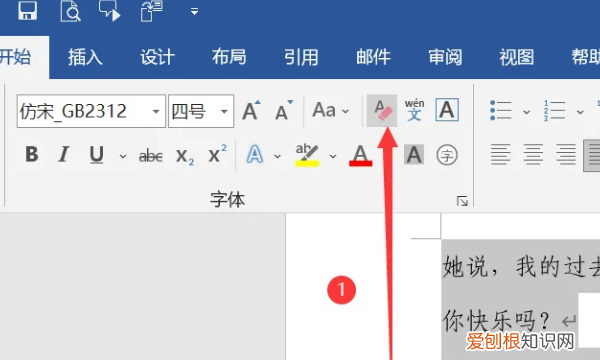Expand the font size dropdown arrow
The image size is (600, 360).
[224, 111]
